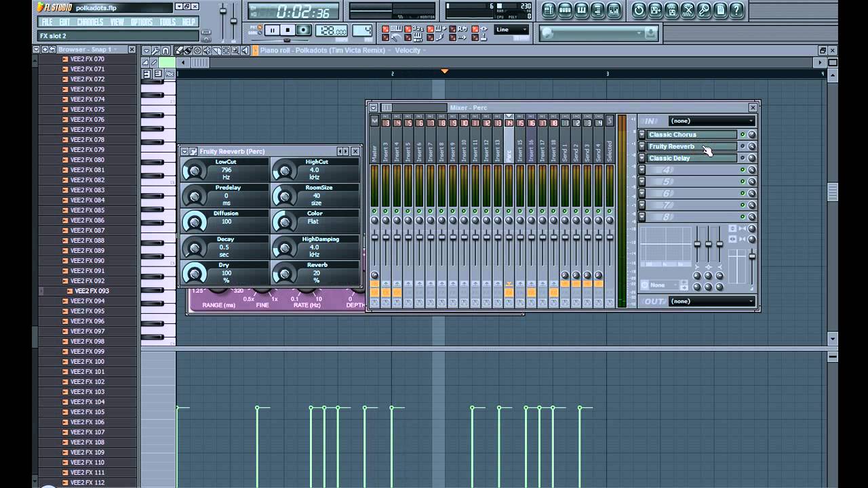Open the Browser options arrow menu
This screenshot has width=868, height=488.
click(x=36, y=49)
